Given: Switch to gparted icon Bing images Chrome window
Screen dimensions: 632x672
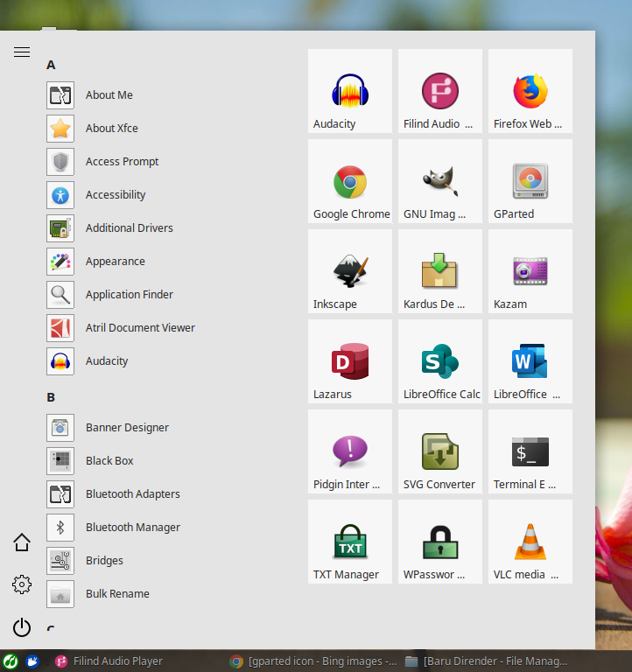Looking at the screenshot, I should (313, 661).
